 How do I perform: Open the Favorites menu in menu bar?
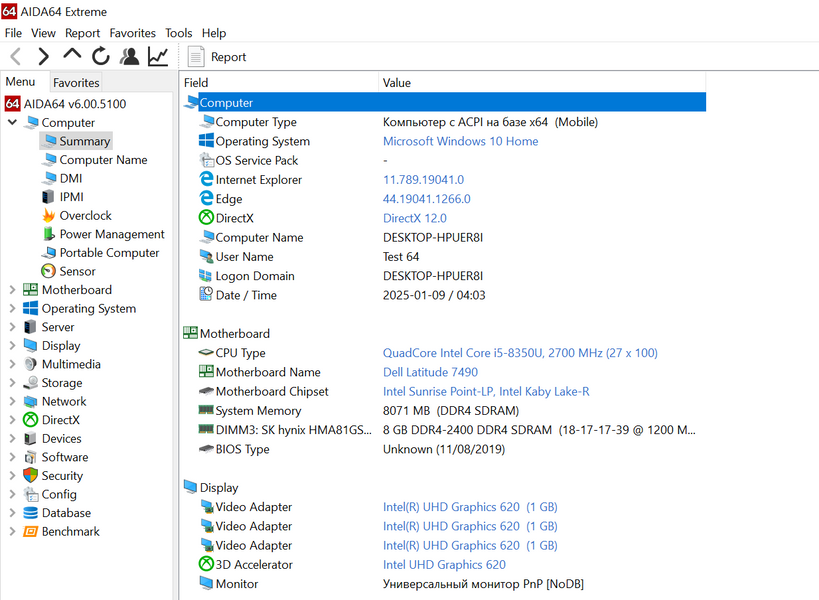click(133, 33)
